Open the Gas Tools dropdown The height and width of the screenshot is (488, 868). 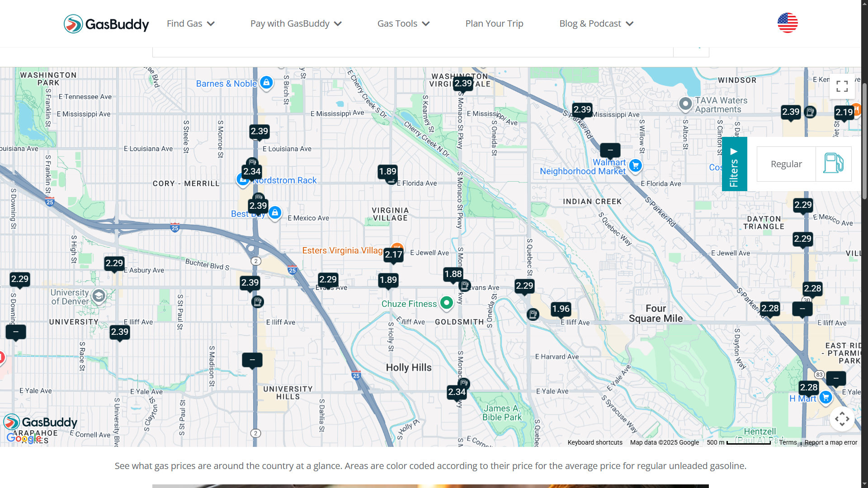(x=403, y=23)
